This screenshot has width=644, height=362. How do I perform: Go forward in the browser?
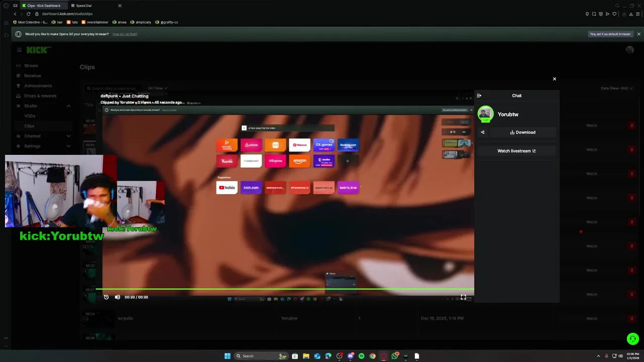click(x=22, y=14)
